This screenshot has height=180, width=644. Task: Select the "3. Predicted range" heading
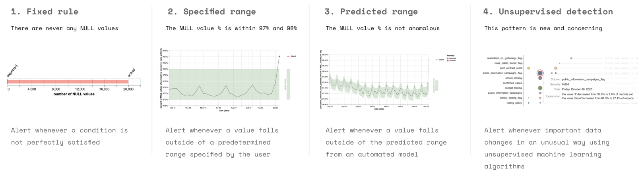(x=371, y=12)
